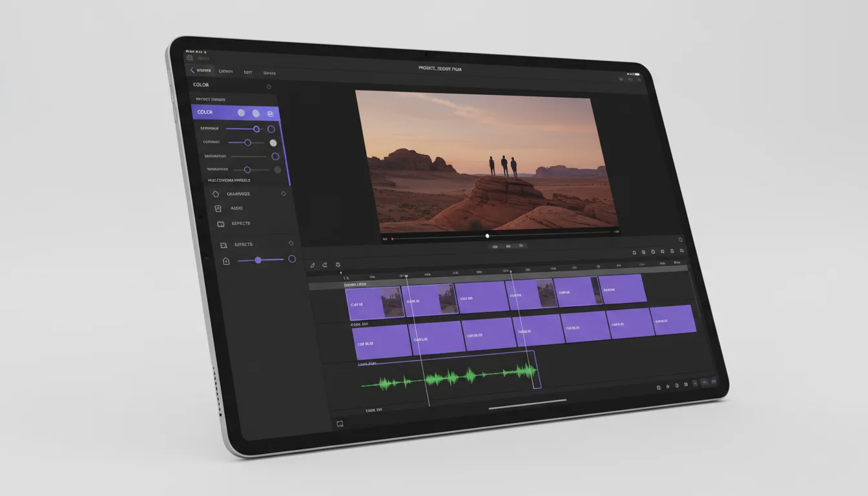Open the Audio panel in the left sidebar
This screenshot has height=496, width=868.
click(236, 208)
